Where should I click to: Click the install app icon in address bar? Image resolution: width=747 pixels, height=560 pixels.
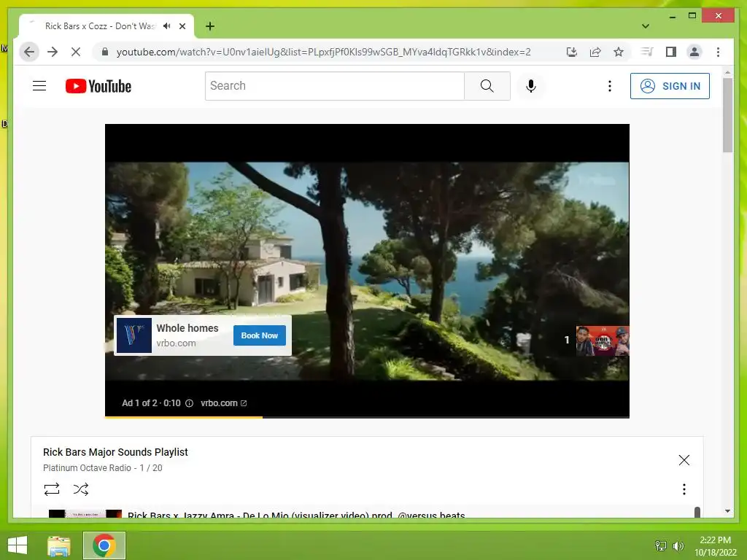point(572,52)
